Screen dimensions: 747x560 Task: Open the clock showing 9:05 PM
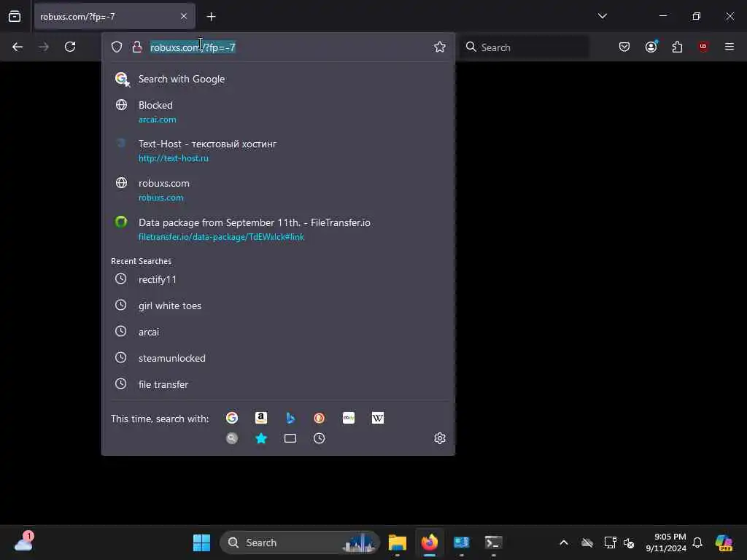(665, 542)
